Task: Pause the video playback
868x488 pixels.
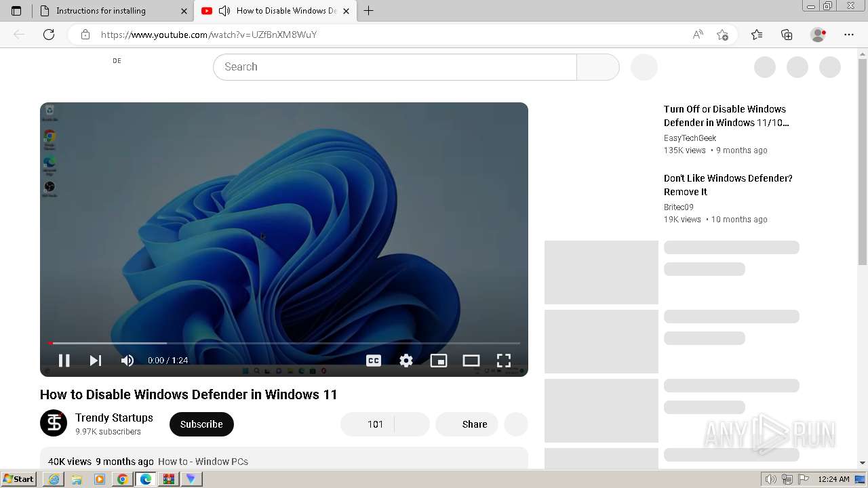Action: (64, 361)
